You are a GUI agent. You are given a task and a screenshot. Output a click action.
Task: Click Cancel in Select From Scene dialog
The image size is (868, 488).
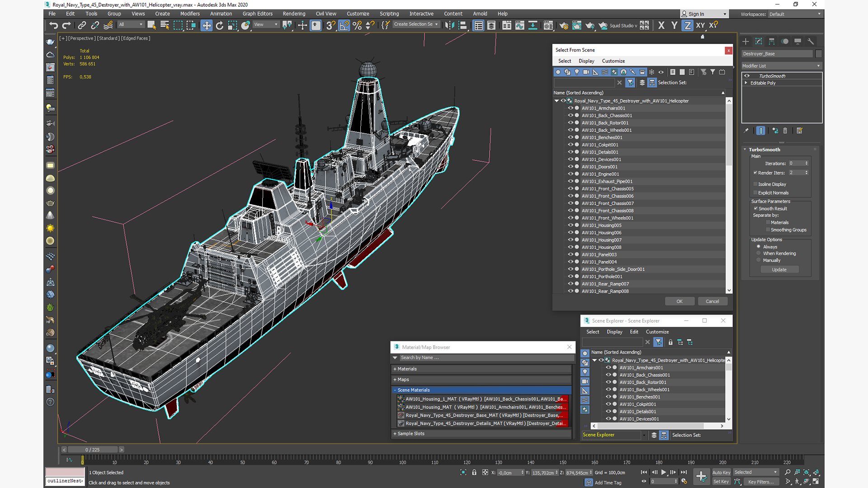point(712,301)
